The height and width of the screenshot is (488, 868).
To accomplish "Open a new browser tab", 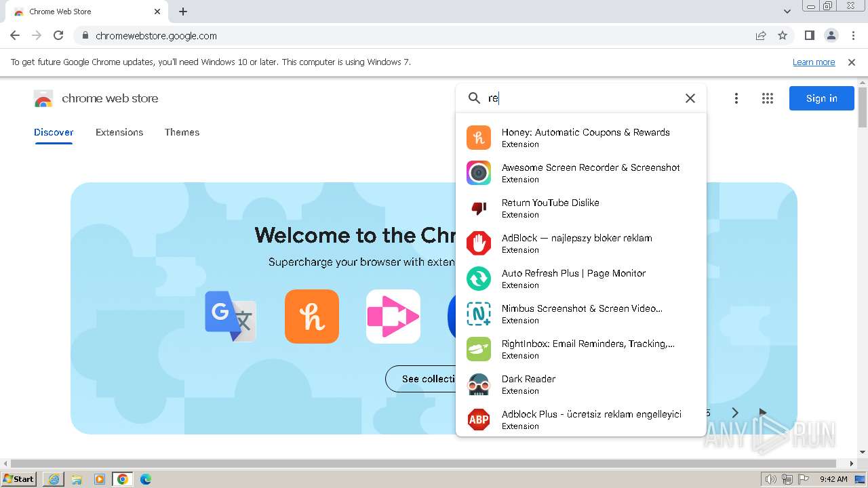I will tap(183, 12).
